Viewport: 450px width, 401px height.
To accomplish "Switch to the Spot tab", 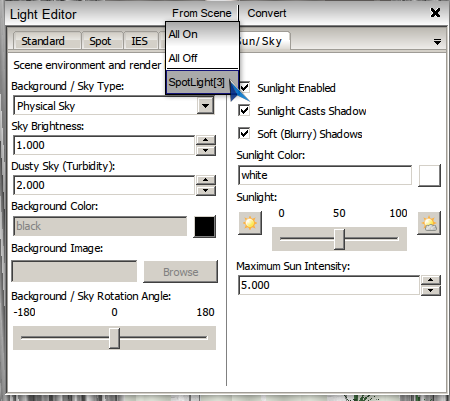I will point(100,41).
